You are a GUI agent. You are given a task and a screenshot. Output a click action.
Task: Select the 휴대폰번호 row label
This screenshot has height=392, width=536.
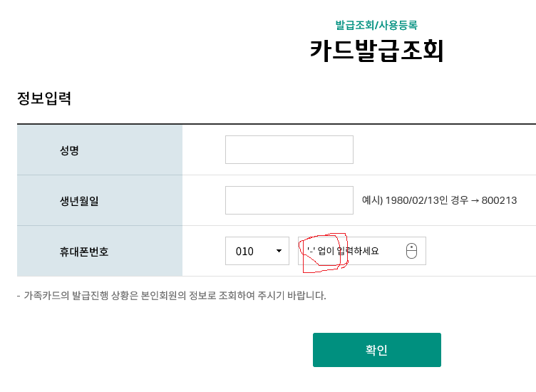click(x=84, y=252)
